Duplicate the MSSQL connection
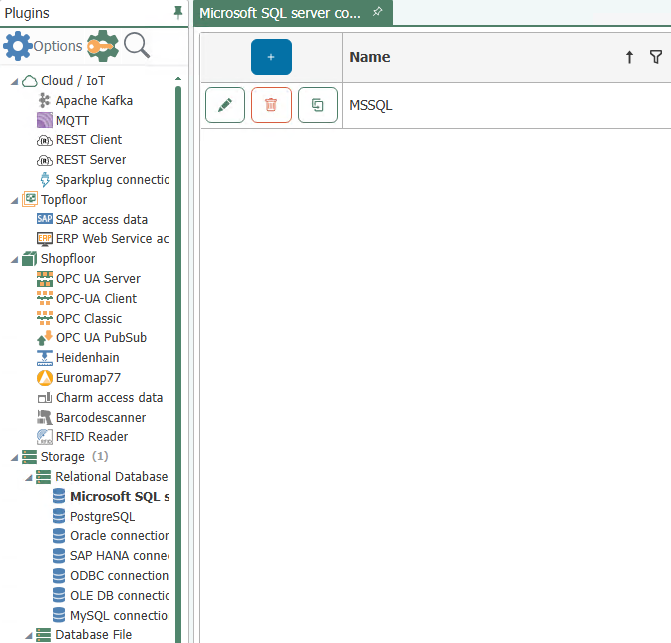The image size is (671, 643). pos(318,105)
